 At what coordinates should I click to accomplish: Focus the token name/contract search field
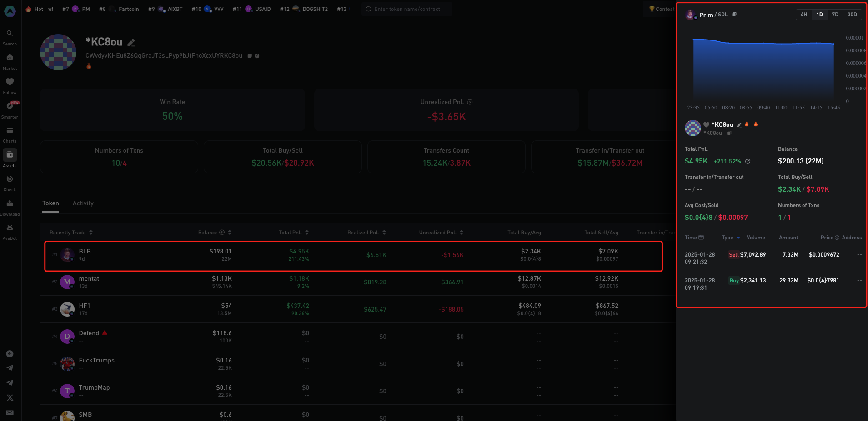(x=407, y=9)
